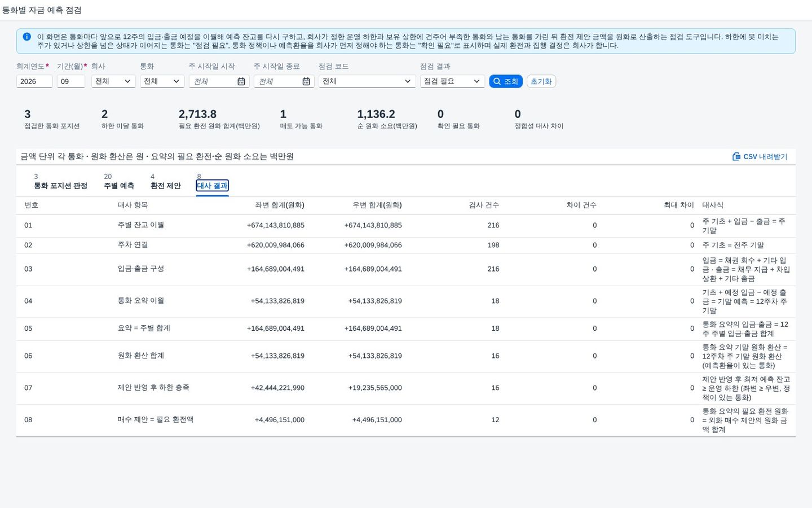
Task: Switch to the 주별 예측 tab
Action: click(119, 186)
